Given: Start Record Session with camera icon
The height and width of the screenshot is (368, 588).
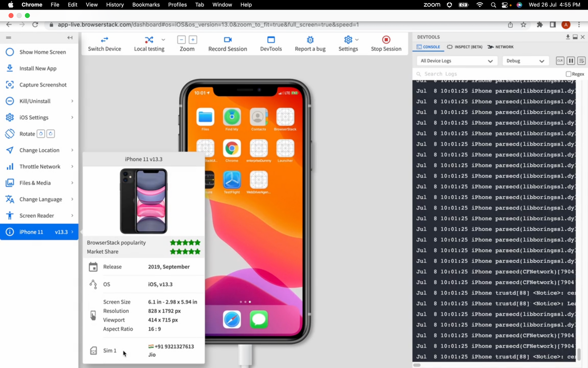Looking at the screenshot, I should pyautogui.click(x=228, y=39).
